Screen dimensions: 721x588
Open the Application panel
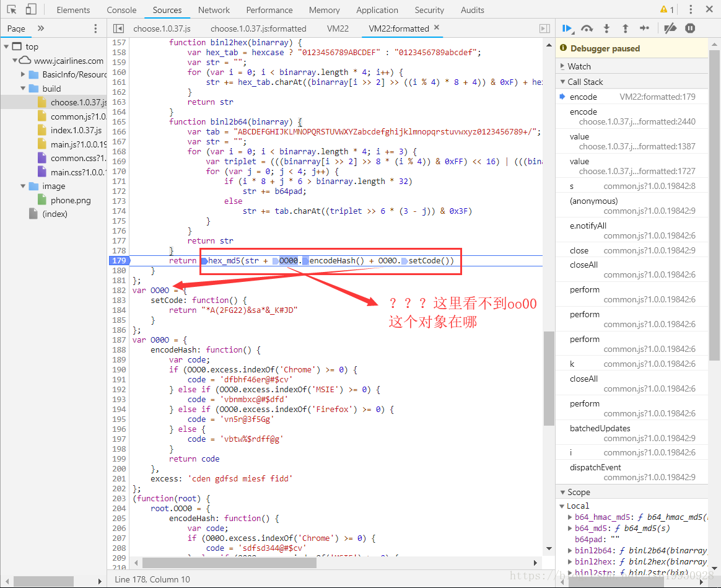click(x=377, y=10)
